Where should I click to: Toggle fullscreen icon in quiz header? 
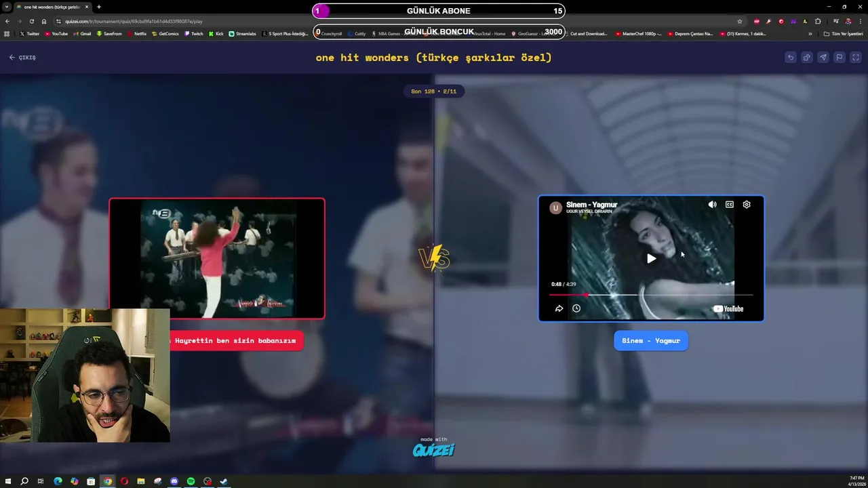click(x=856, y=58)
